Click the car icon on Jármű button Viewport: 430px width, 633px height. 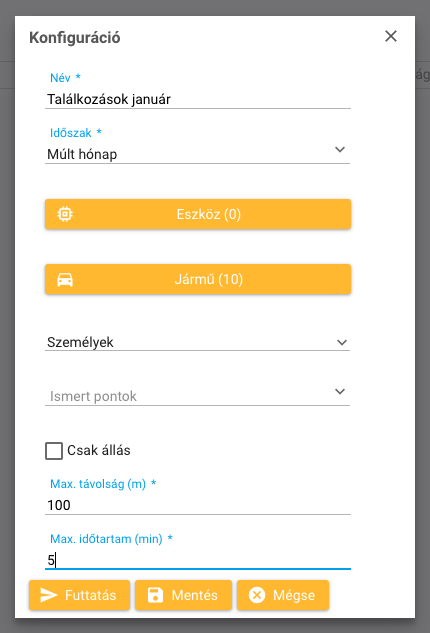65,279
